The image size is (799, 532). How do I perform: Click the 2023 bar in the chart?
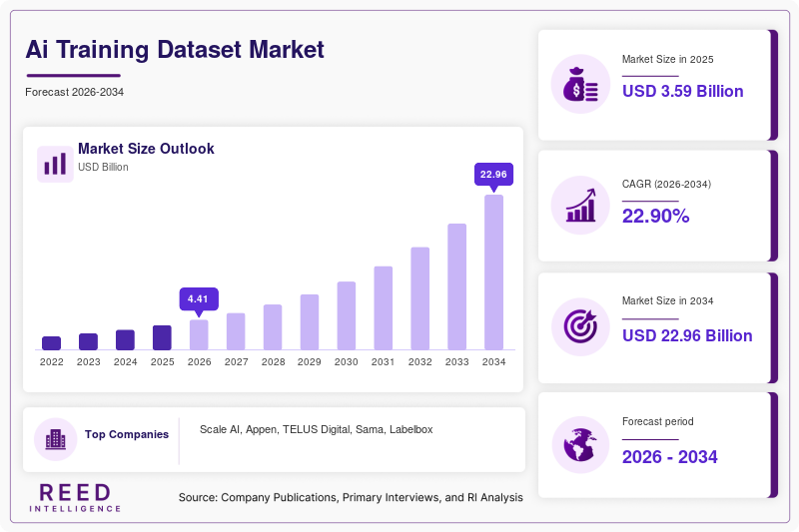click(88, 341)
